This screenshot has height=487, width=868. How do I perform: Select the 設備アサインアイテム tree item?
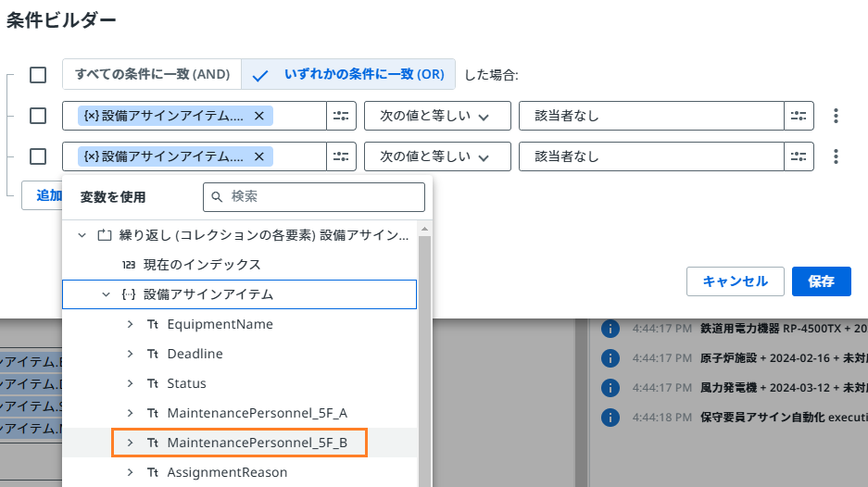(x=239, y=294)
